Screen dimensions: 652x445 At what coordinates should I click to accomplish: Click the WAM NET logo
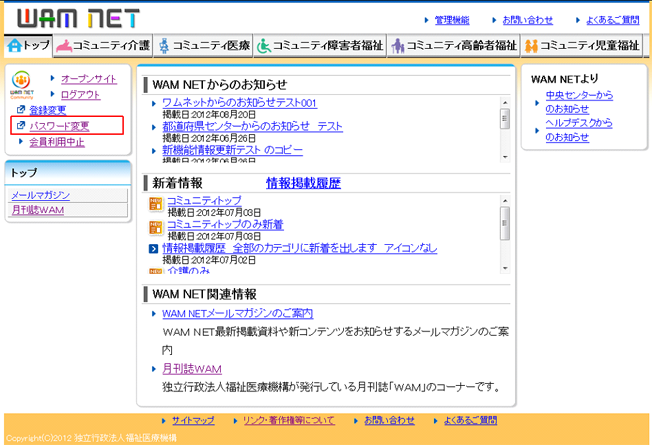point(78,19)
